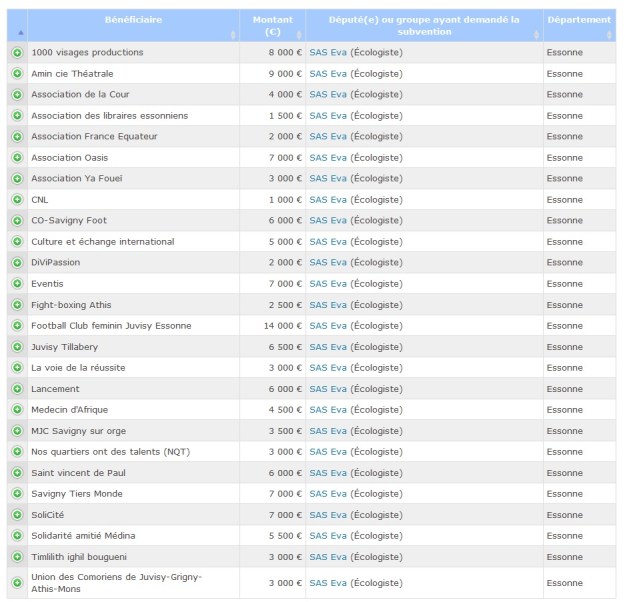Click the sort arrow in first column header
This screenshot has width=625, height=602.
(x=17, y=32)
